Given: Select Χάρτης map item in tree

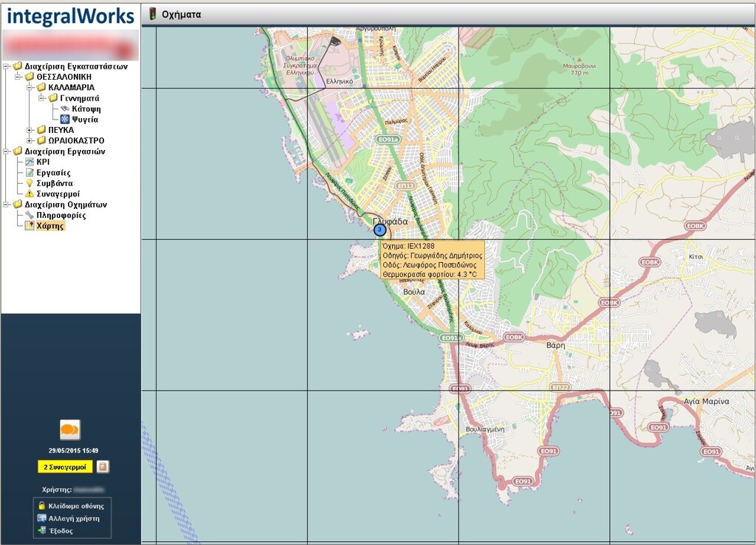Looking at the screenshot, I should coord(50,226).
